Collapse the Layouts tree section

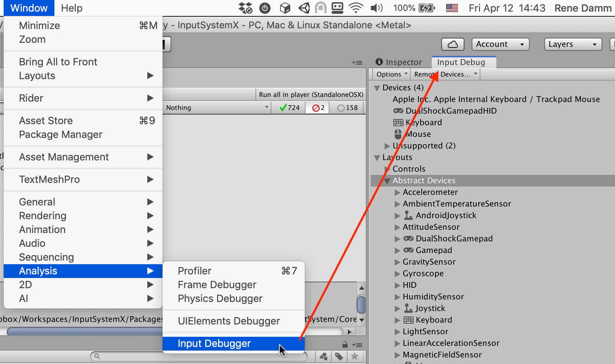point(377,158)
